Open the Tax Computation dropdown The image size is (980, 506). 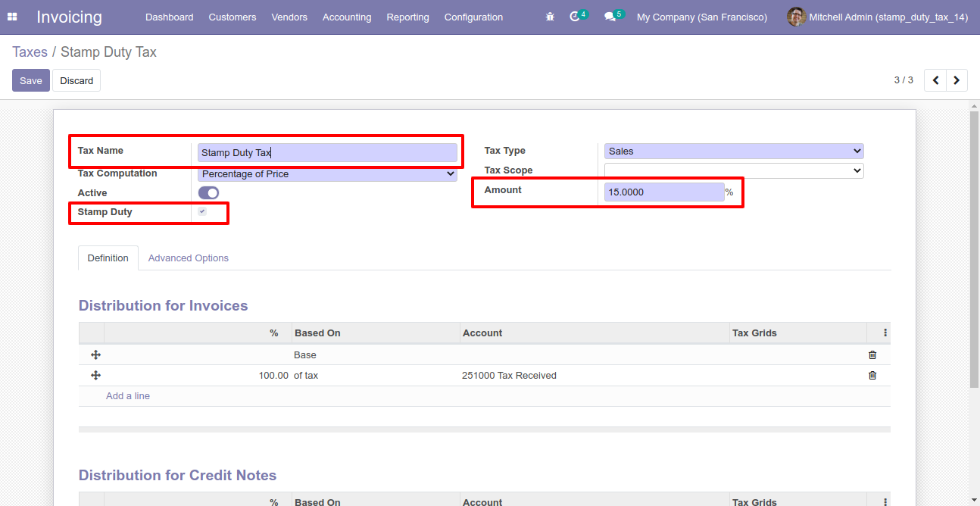pos(327,174)
